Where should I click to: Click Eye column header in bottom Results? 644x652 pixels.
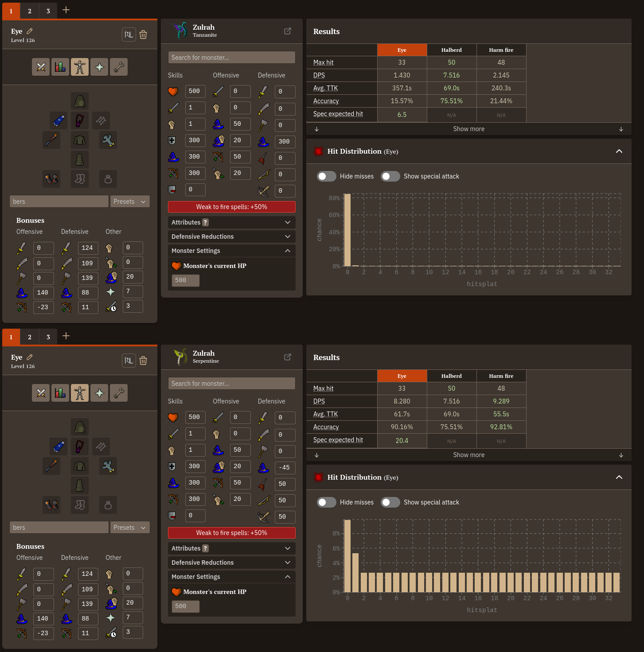402,376
